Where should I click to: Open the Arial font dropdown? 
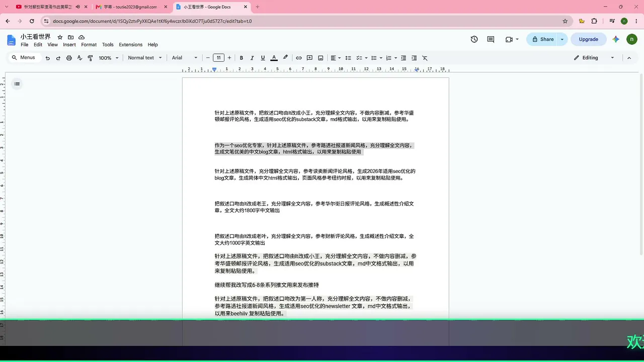[x=185, y=58]
